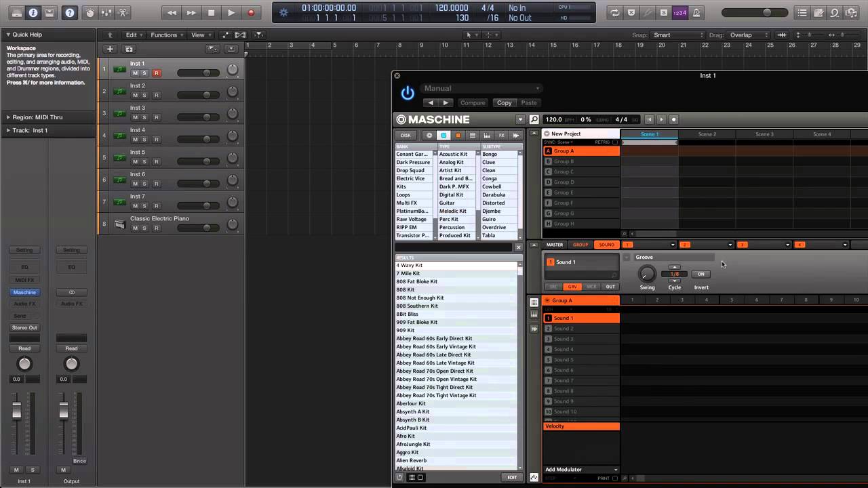Select Group B in Maschine group list
The width and height of the screenshot is (868, 488).
581,161
